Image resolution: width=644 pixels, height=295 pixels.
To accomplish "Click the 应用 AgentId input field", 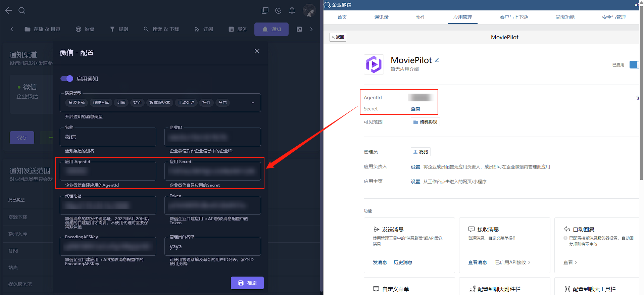I will click(108, 171).
